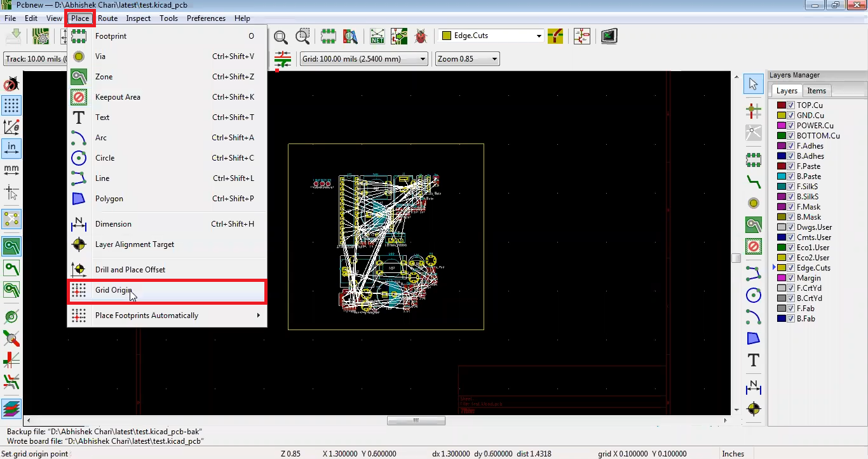Select the keepout area tool in right toolbar
The image size is (868, 459).
click(x=754, y=246)
